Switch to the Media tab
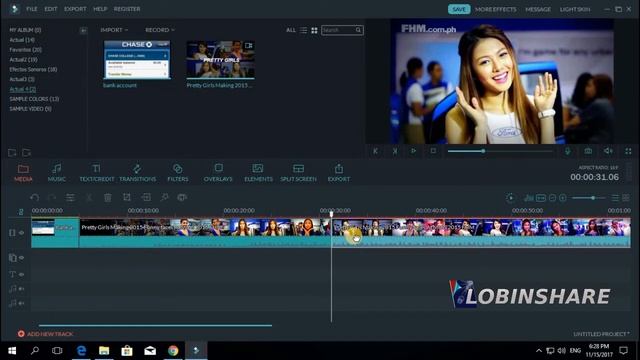 point(23,173)
